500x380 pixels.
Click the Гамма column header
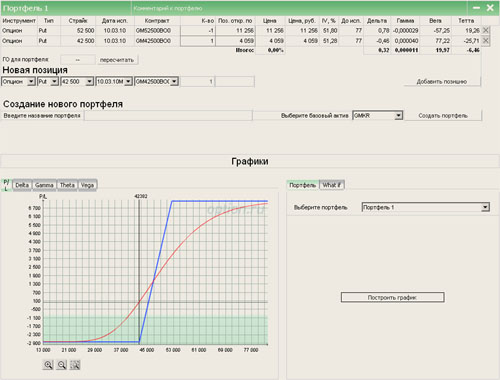click(x=405, y=21)
